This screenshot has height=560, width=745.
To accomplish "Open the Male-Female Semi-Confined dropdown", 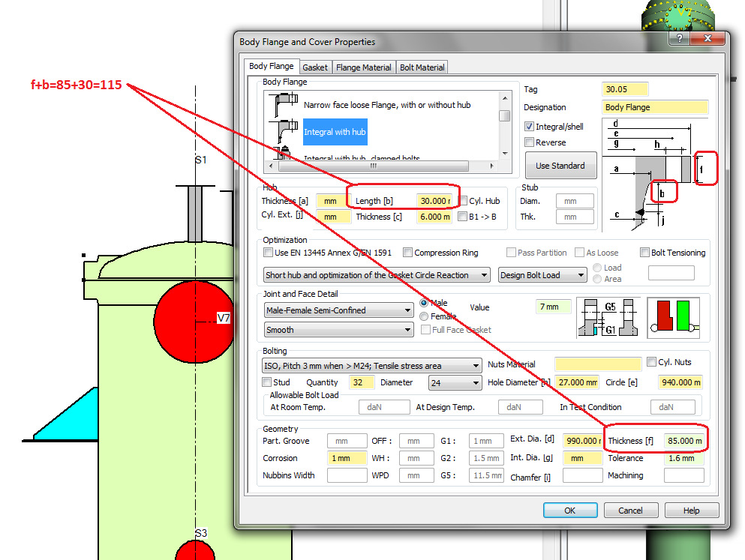I will [339, 310].
